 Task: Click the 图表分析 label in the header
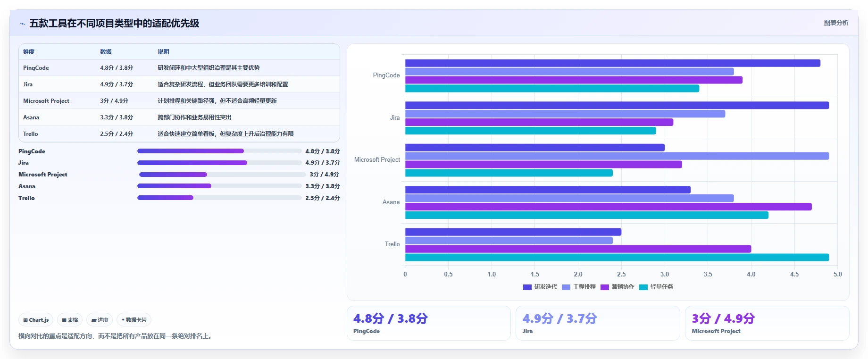coord(836,23)
